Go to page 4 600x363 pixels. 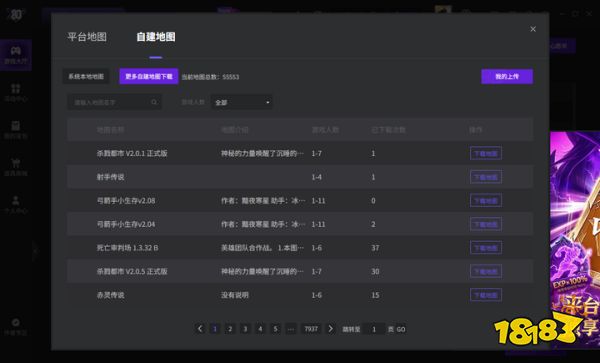(260, 329)
